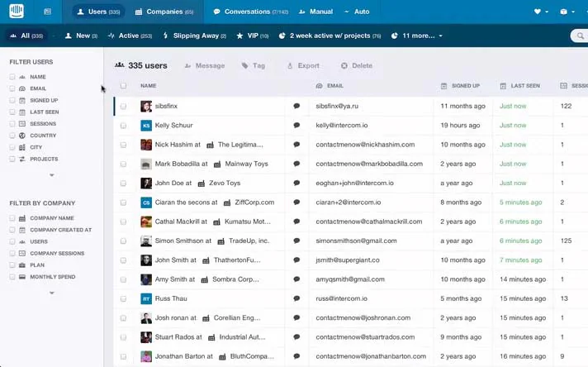Open the ZiffCorp.com company link
The width and height of the screenshot is (588, 367).
[254, 203]
